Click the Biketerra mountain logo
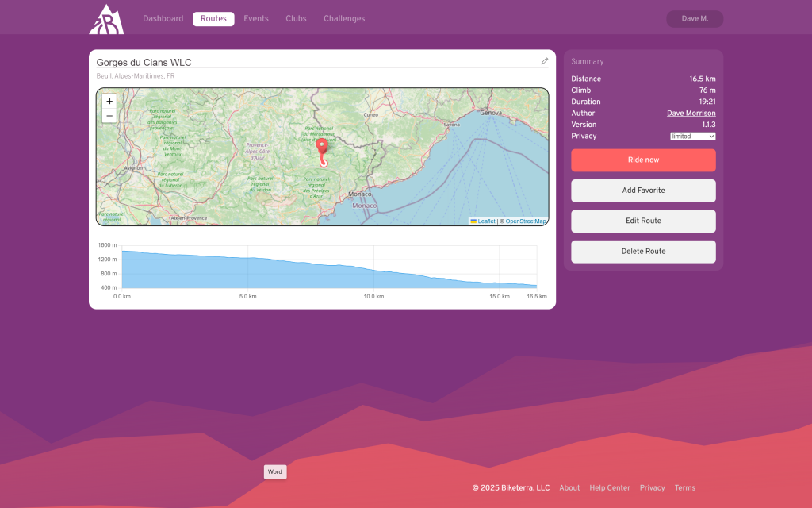The width and height of the screenshot is (812, 508). point(106,19)
